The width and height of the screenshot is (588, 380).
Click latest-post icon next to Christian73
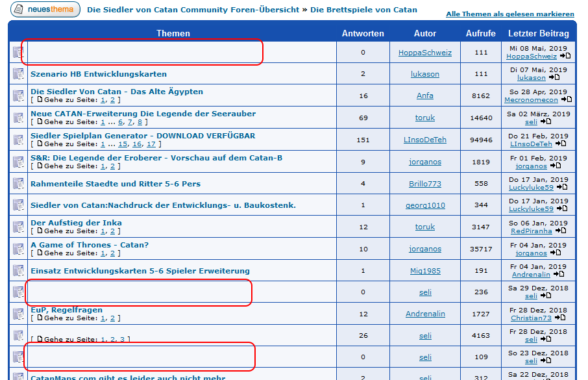tap(561, 318)
